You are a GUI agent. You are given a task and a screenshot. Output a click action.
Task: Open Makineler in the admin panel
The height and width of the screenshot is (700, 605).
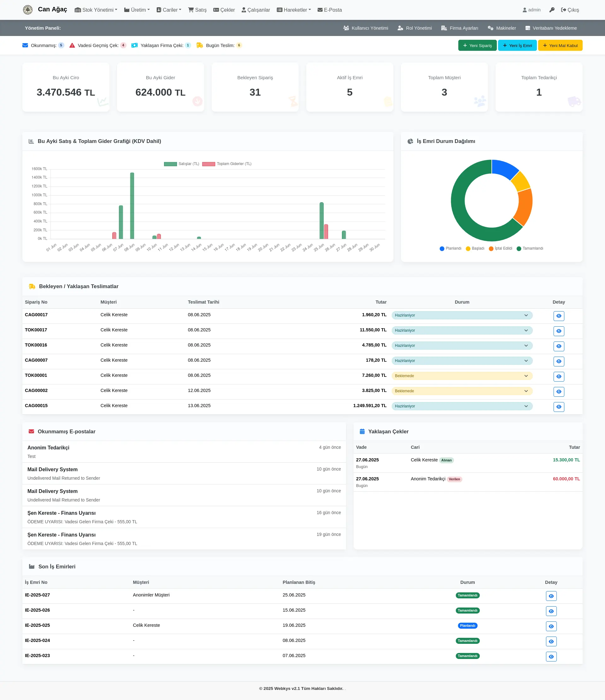tap(502, 28)
